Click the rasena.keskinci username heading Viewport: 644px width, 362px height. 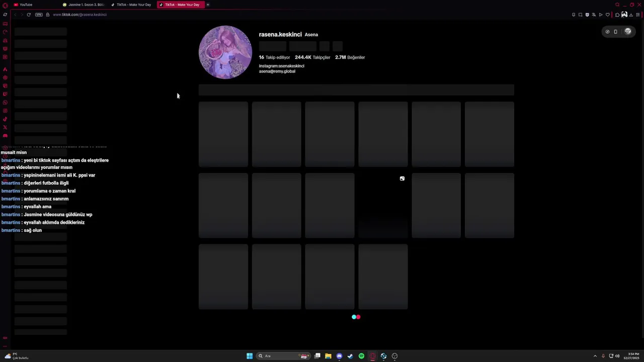click(x=280, y=34)
